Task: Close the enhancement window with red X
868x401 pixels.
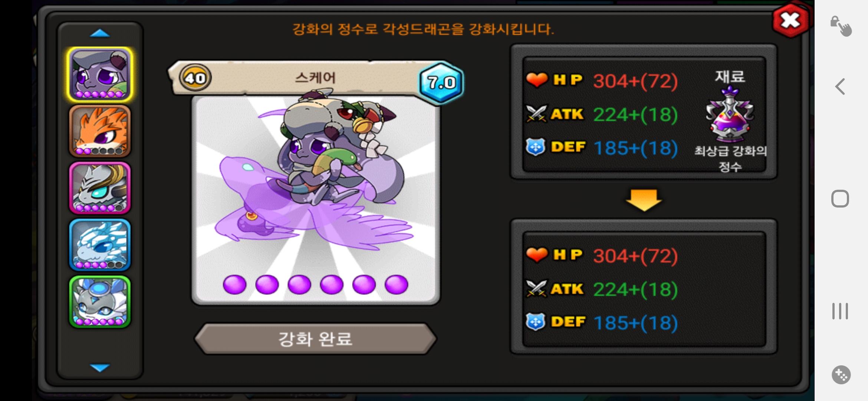Action: coord(790,20)
